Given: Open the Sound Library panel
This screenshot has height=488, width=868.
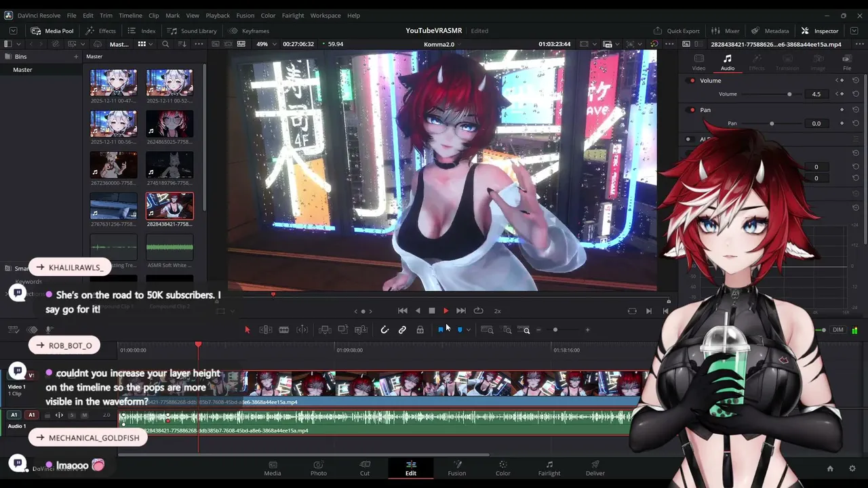Looking at the screenshot, I should [192, 30].
